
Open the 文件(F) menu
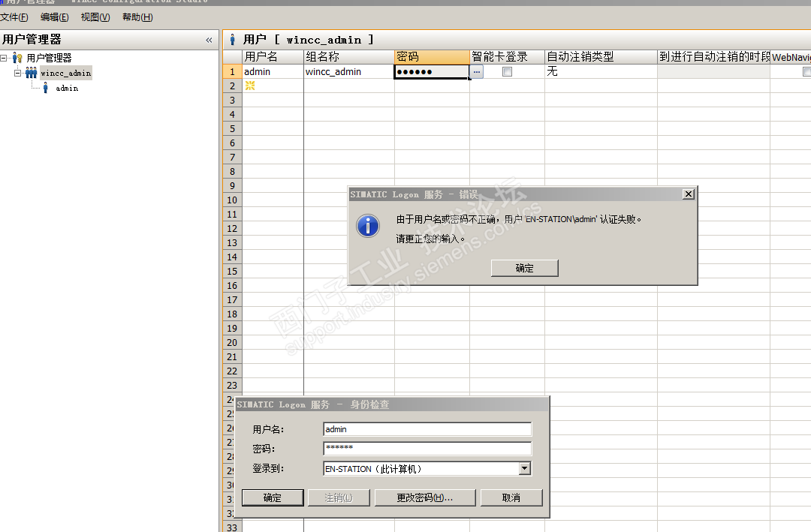(x=14, y=17)
